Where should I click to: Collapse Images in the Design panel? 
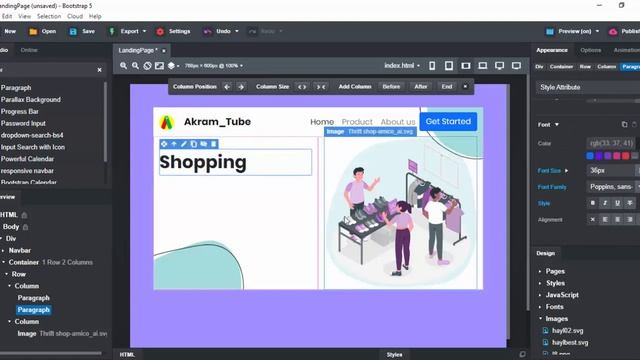coord(540,319)
